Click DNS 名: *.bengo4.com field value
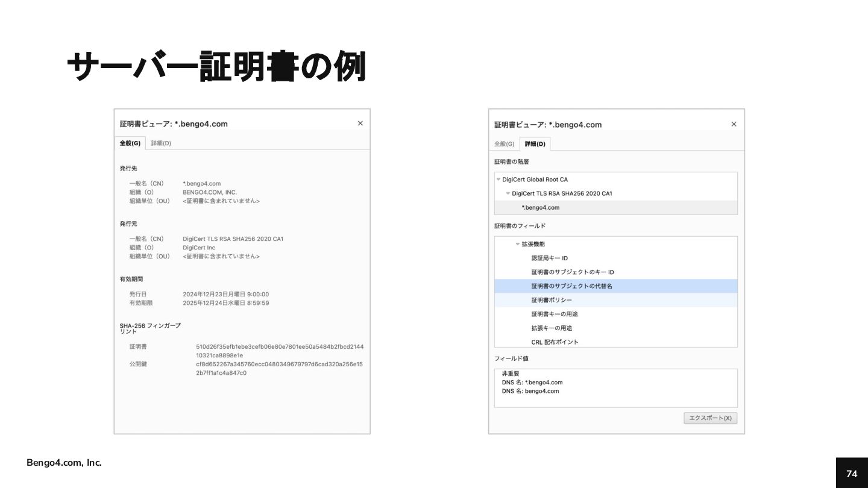This screenshot has height=488, width=868. pos(532,382)
